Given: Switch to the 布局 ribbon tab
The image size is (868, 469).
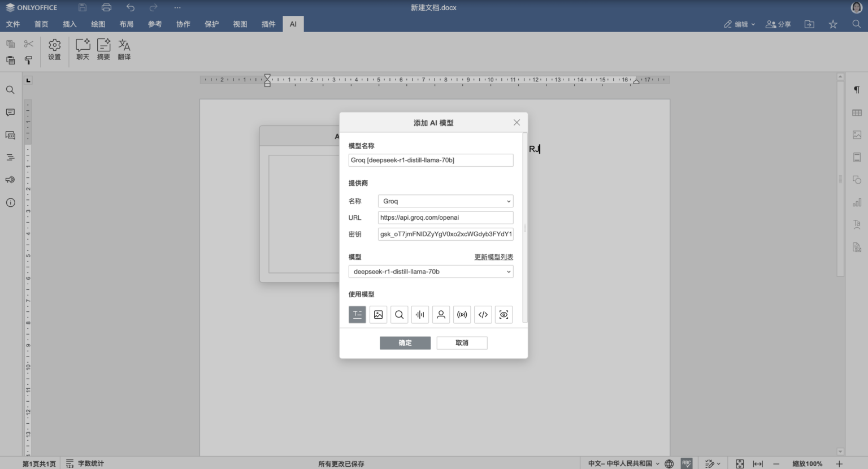Looking at the screenshot, I should [127, 24].
